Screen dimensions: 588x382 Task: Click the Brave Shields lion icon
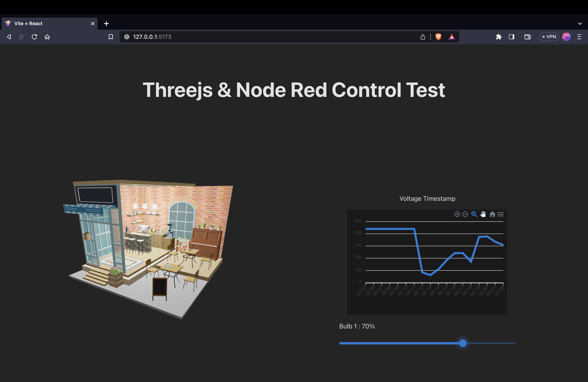point(438,37)
